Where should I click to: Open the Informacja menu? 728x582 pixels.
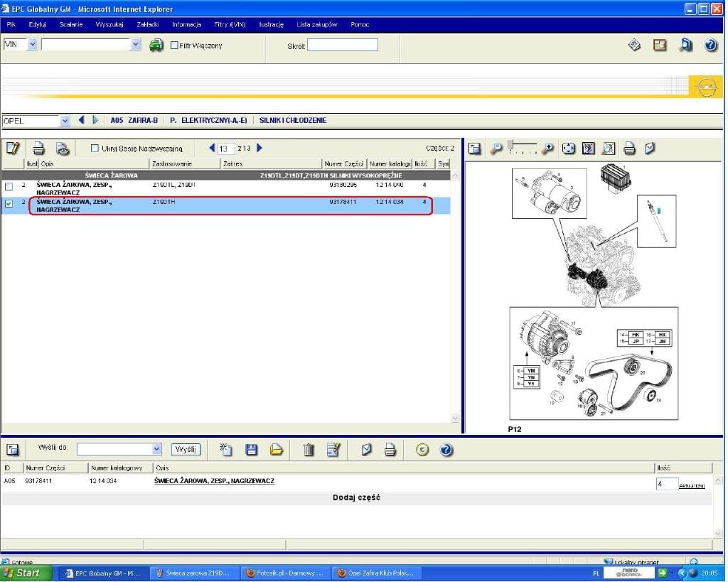(186, 24)
